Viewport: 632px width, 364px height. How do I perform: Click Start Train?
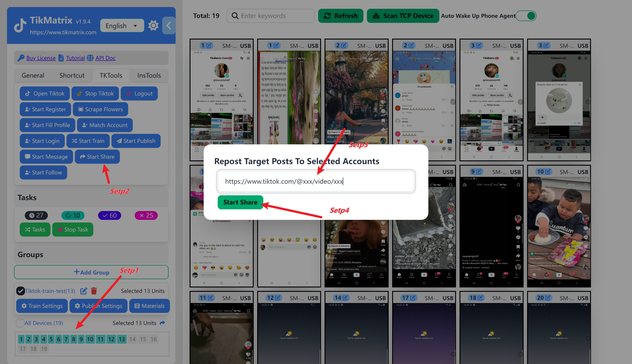(x=88, y=141)
